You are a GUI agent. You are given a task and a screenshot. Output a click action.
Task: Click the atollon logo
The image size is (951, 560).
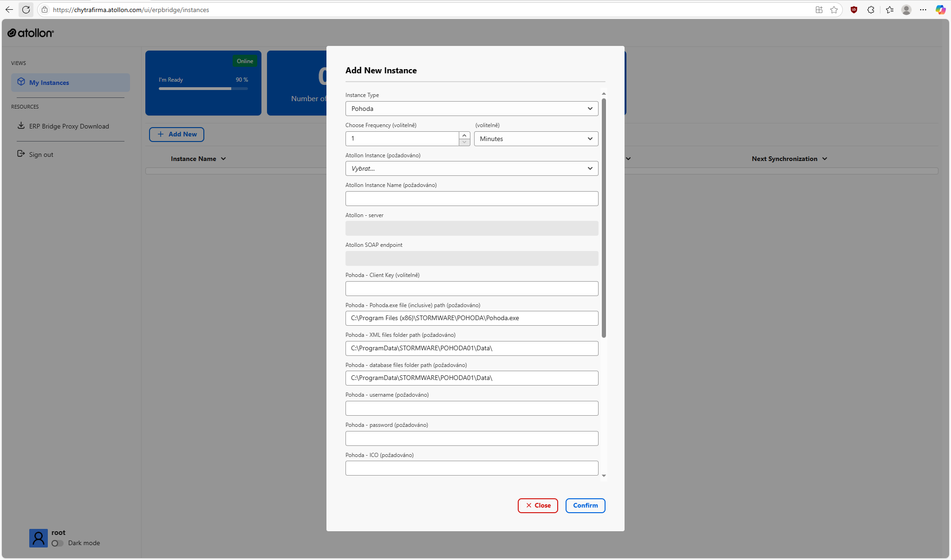(31, 33)
